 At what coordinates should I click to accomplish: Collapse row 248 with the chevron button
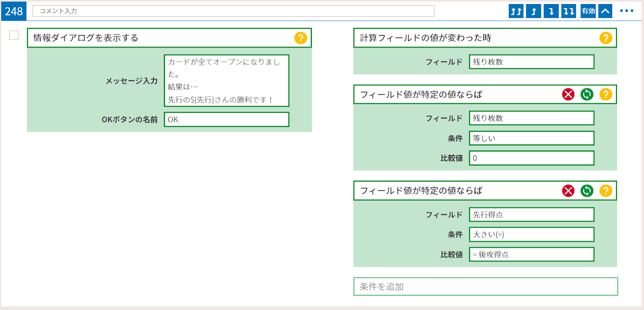click(x=605, y=11)
